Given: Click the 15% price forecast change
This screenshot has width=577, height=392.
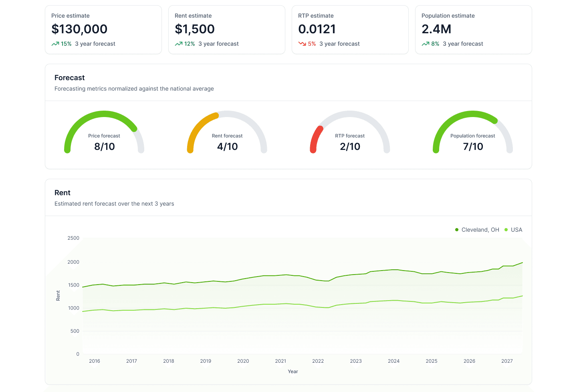Looking at the screenshot, I should coord(66,44).
